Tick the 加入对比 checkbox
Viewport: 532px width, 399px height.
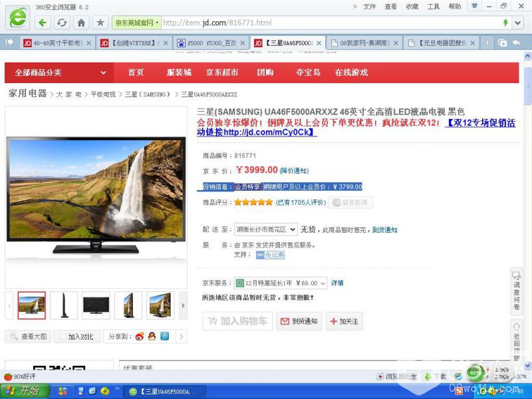(x=62, y=336)
